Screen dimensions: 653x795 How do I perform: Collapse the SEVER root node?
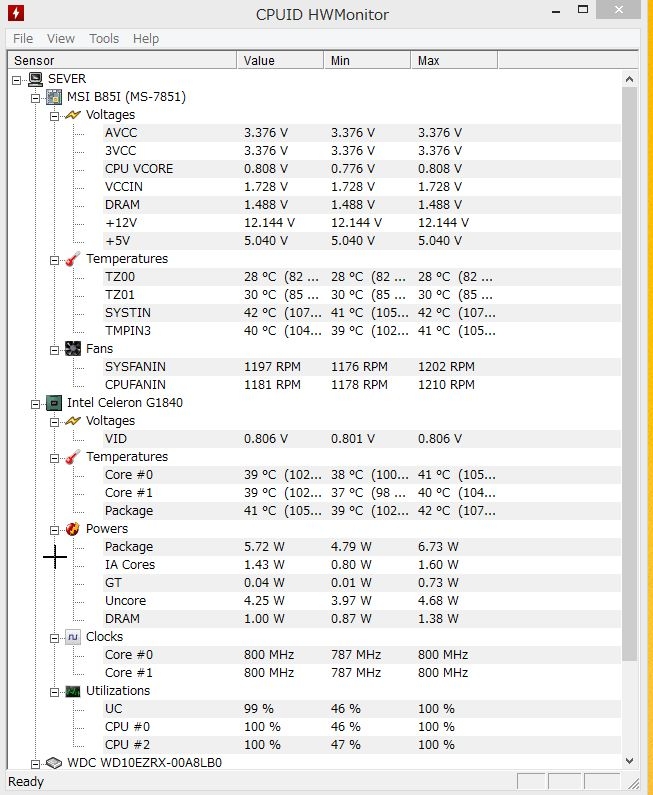click(x=17, y=80)
